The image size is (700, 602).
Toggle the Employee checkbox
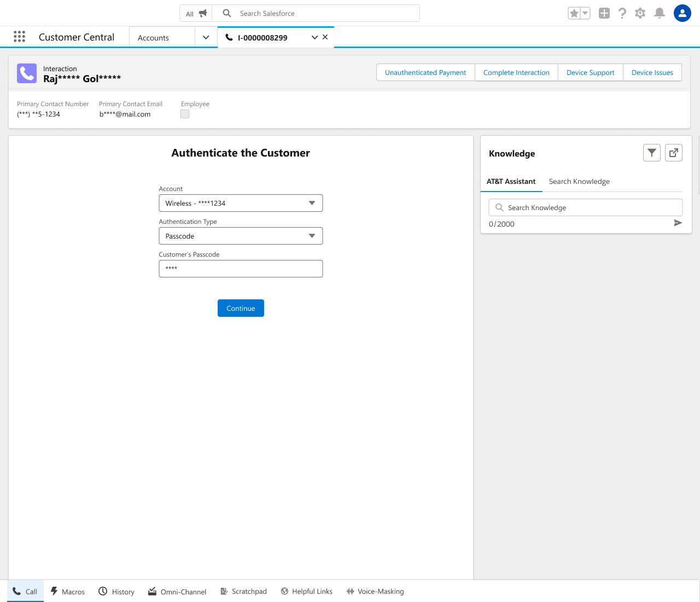[x=185, y=114]
